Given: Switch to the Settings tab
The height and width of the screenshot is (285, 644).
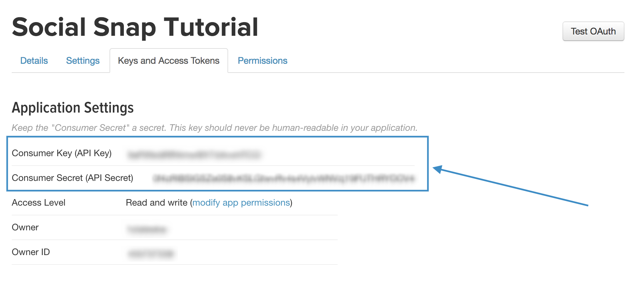Looking at the screenshot, I should pos(83,61).
